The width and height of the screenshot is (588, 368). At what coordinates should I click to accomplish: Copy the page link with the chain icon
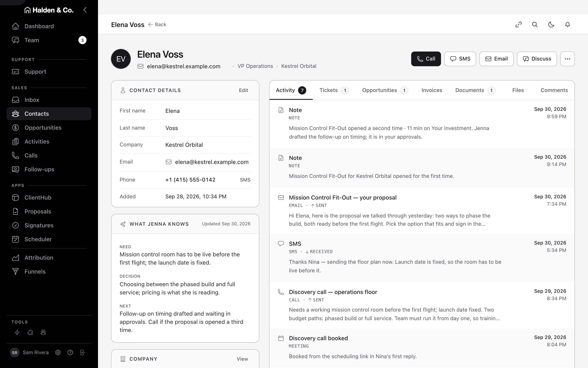519,25
